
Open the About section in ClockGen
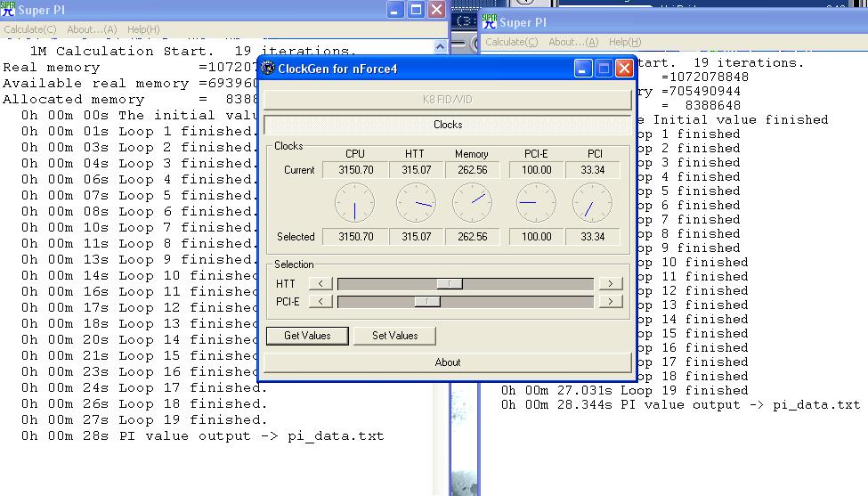pos(447,362)
